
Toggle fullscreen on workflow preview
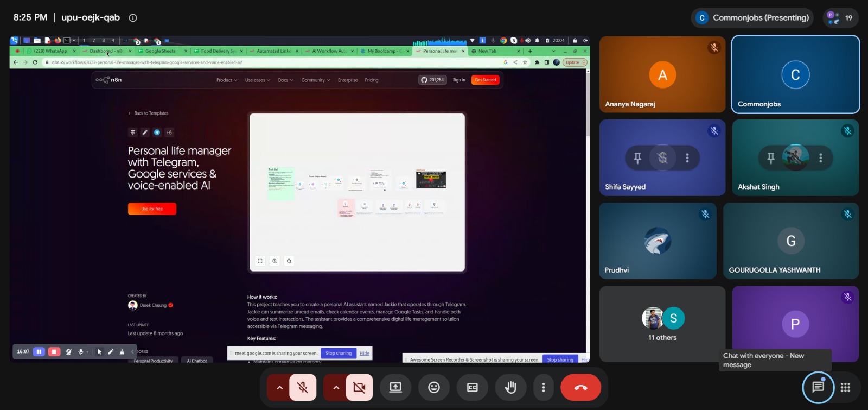[x=260, y=261]
